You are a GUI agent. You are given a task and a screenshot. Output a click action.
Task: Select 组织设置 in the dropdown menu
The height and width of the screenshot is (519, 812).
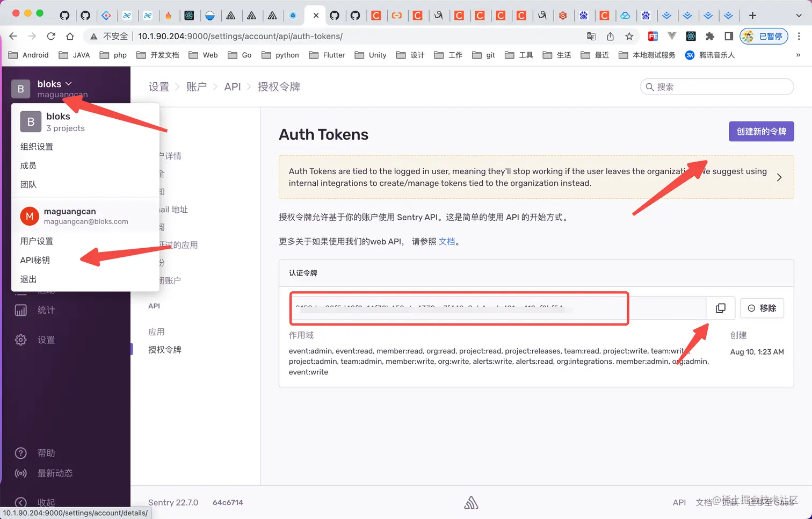click(37, 147)
